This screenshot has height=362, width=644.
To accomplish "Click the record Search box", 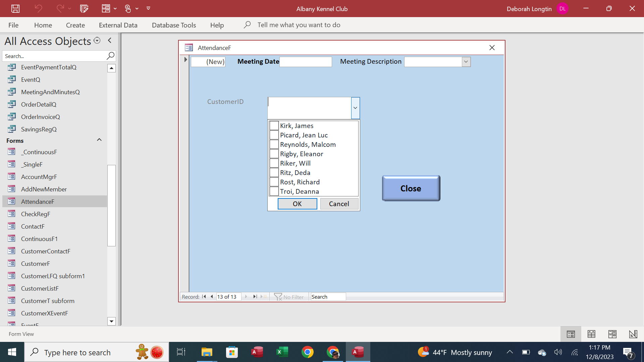I will [x=328, y=297].
